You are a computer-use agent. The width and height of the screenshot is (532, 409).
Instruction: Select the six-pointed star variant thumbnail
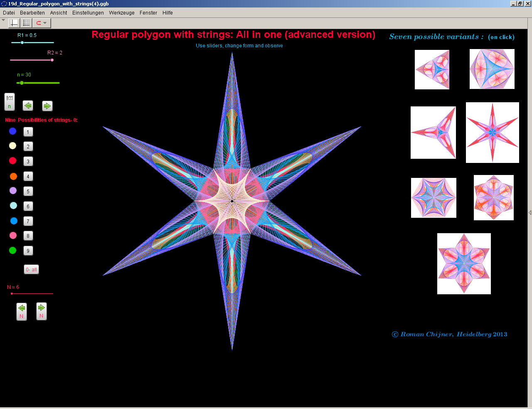tap(492, 133)
